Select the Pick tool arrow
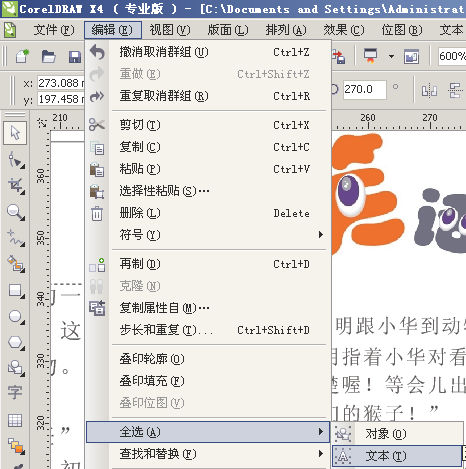This screenshot has height=469, width=466. click(x=15, y=133)
